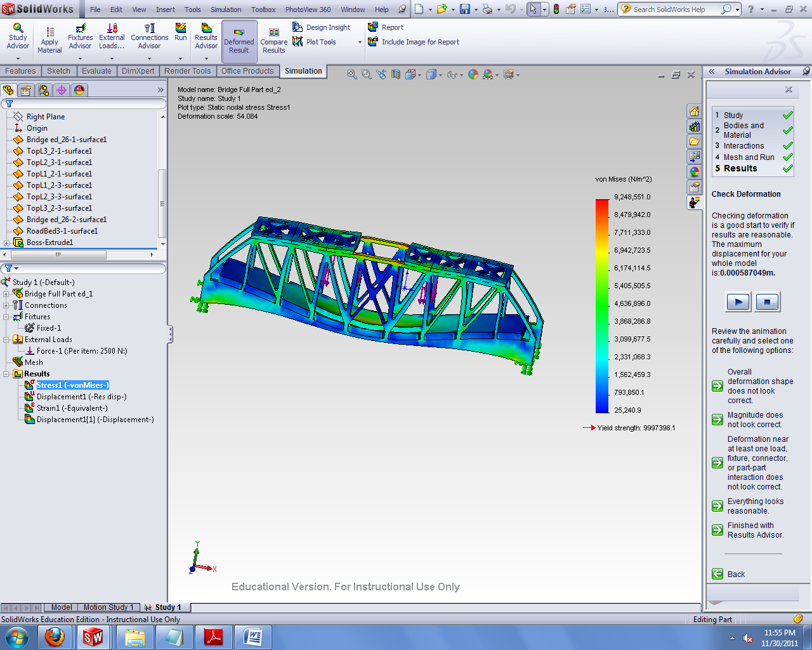Toggle the Deformed Result button

pyautogui.click(x=239, y=41)
